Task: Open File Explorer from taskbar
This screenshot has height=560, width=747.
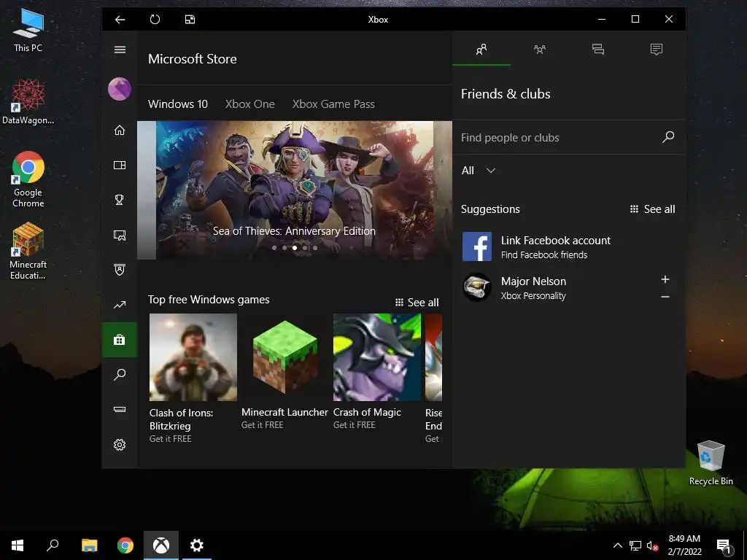Action: coord(89,545)
